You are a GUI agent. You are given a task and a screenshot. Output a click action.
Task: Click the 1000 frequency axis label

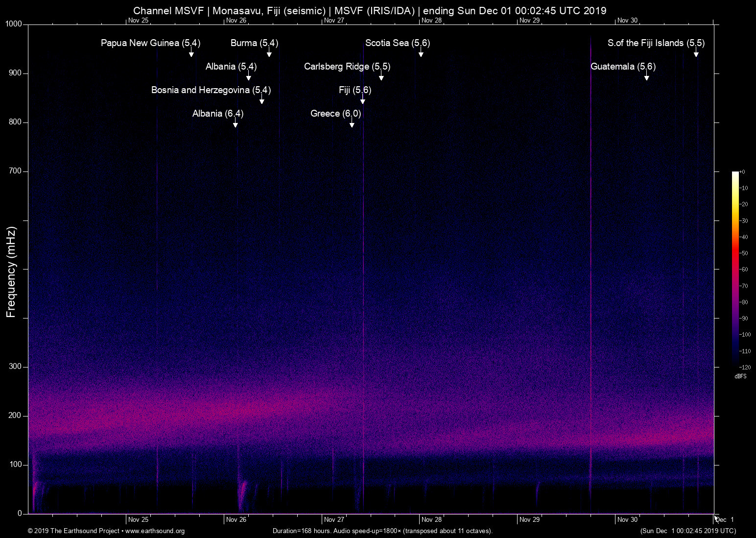[14, 24]
